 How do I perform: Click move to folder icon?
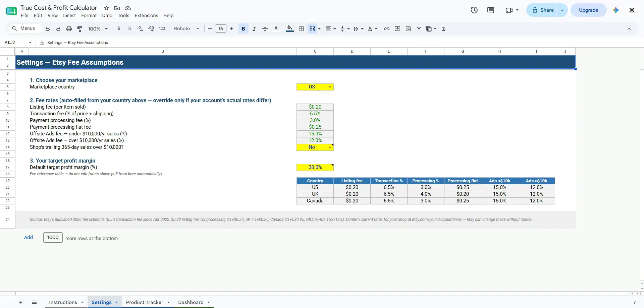(x=117, y=8)
